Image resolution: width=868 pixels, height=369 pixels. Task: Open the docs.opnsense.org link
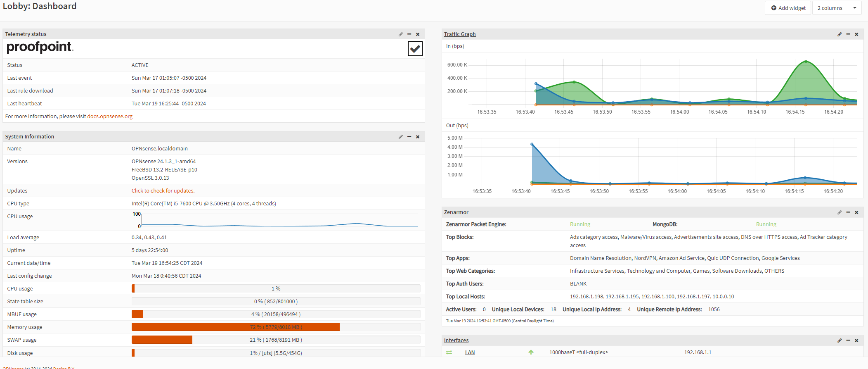tap(110, 117)
